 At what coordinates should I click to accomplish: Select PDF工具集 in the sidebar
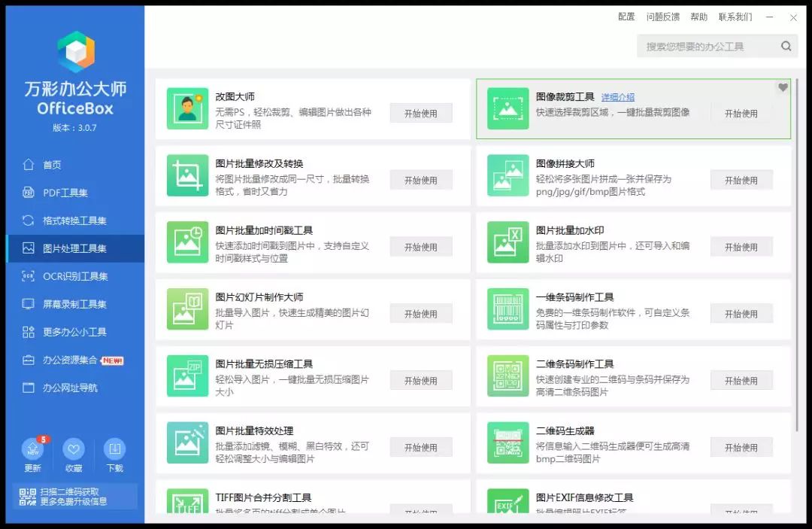(65, 193)
